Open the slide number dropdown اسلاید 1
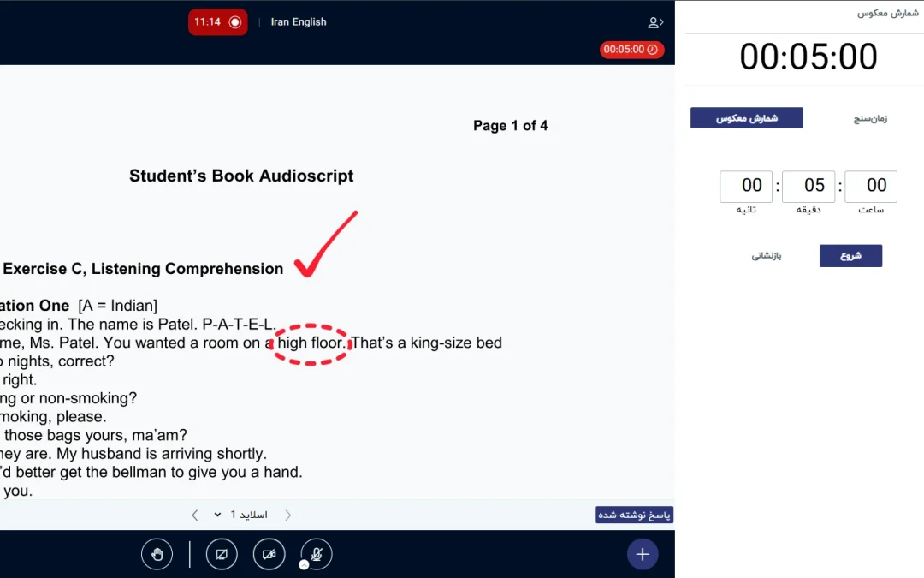Screen dimensions: 924x578 [x=240, y=515]
